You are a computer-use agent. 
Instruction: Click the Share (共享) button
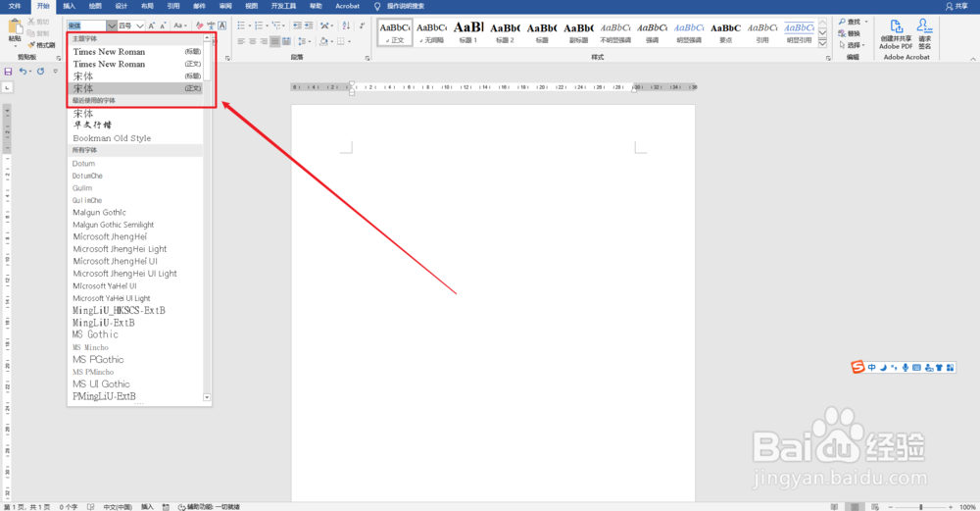[956, 6]
